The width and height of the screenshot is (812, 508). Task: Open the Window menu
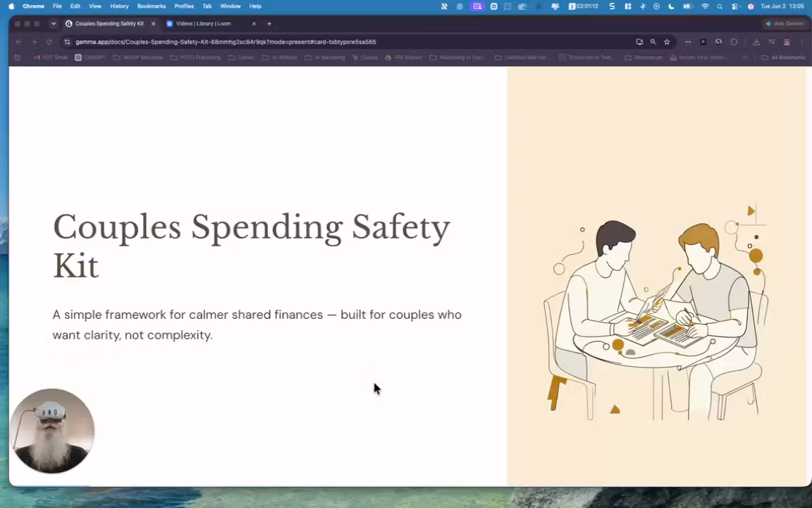point(230,6)
